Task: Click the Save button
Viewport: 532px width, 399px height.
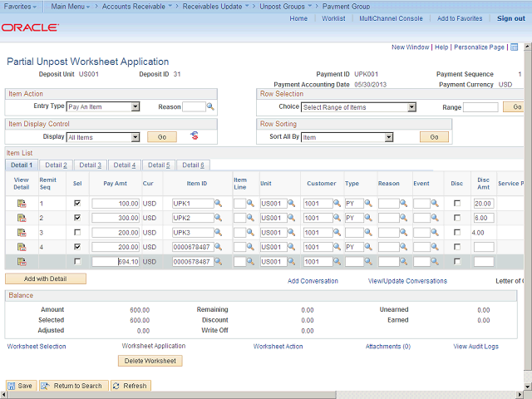Action: click(x=21, y=386)
